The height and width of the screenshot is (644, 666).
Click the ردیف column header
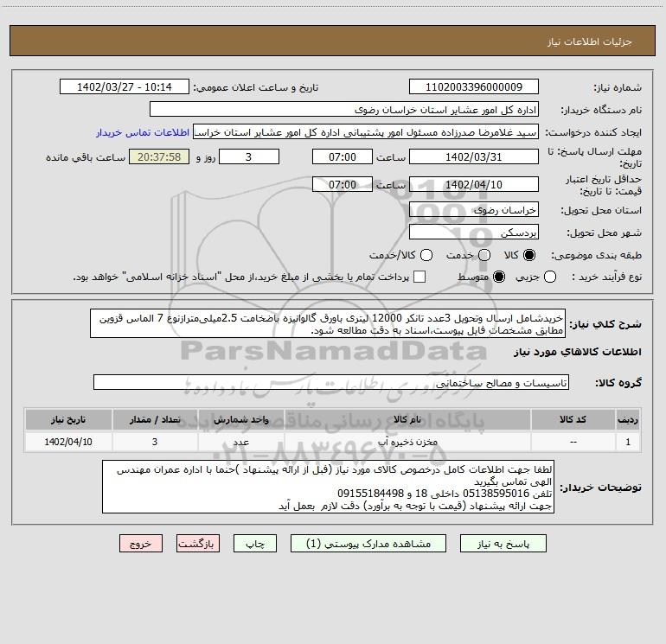click(628, 419)
